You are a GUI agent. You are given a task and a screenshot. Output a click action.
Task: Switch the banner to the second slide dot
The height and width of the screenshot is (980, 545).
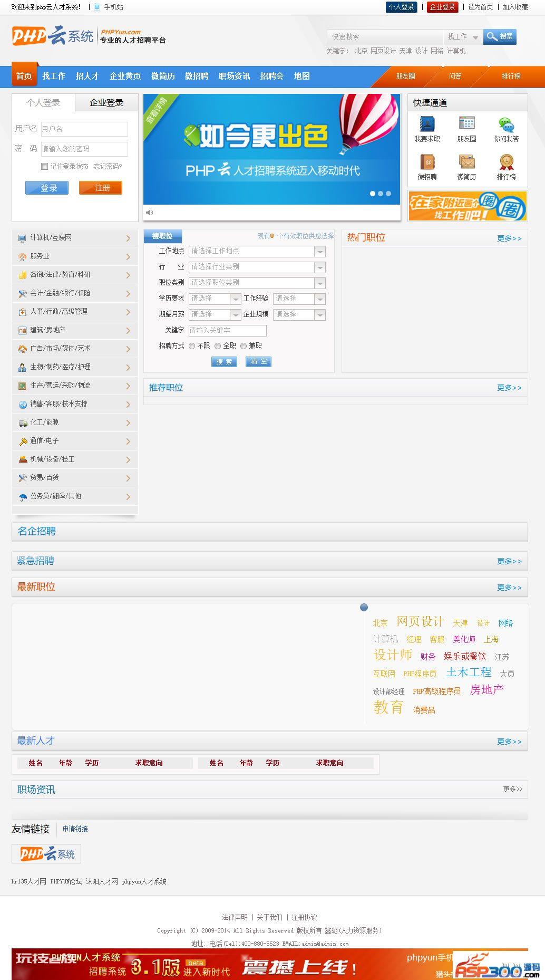point(381,194)
